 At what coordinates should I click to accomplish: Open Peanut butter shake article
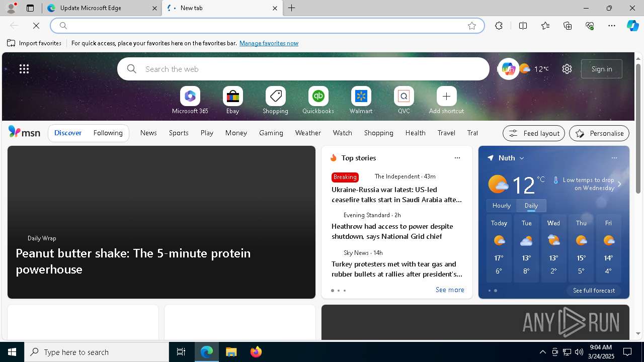tap(133, 261)
